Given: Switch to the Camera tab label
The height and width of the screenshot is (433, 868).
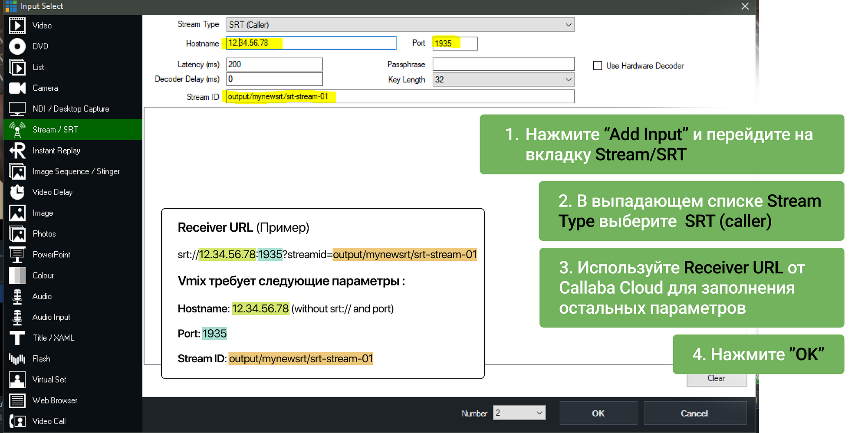Looking at the screenshot, I should 45,88.
